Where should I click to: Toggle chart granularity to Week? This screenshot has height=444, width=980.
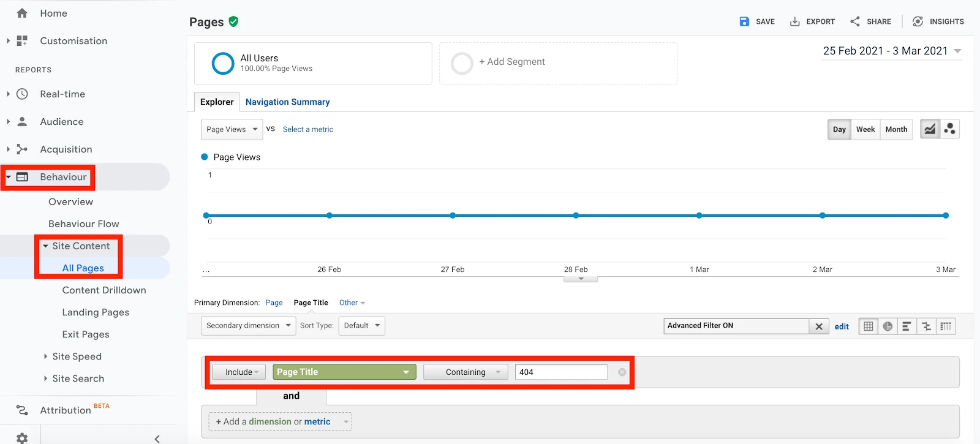[x=865, y=129]
